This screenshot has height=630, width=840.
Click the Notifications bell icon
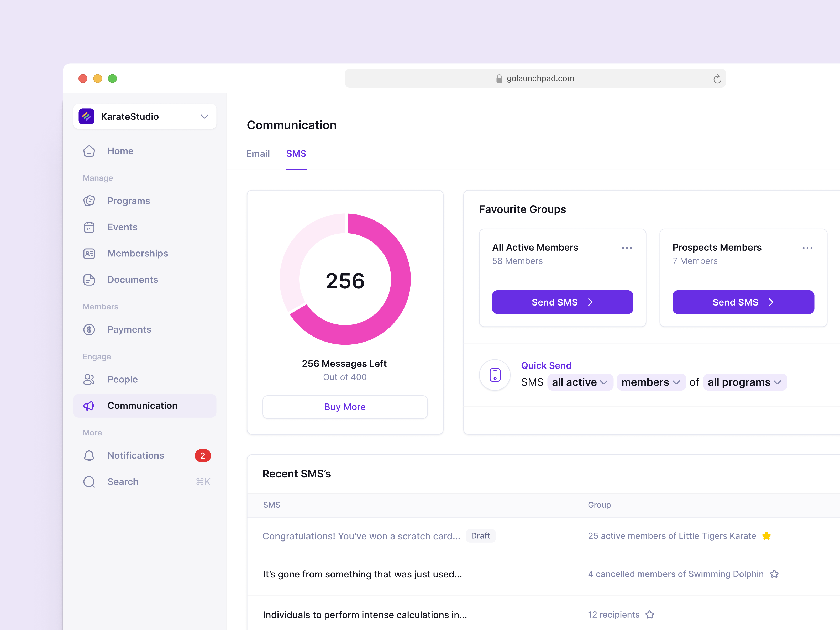tap(89, 455)
